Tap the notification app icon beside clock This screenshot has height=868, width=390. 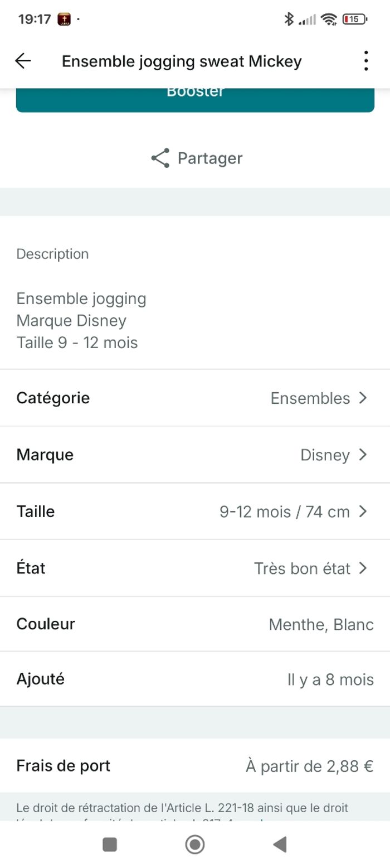pyautogui.click(x=64, y=19)
